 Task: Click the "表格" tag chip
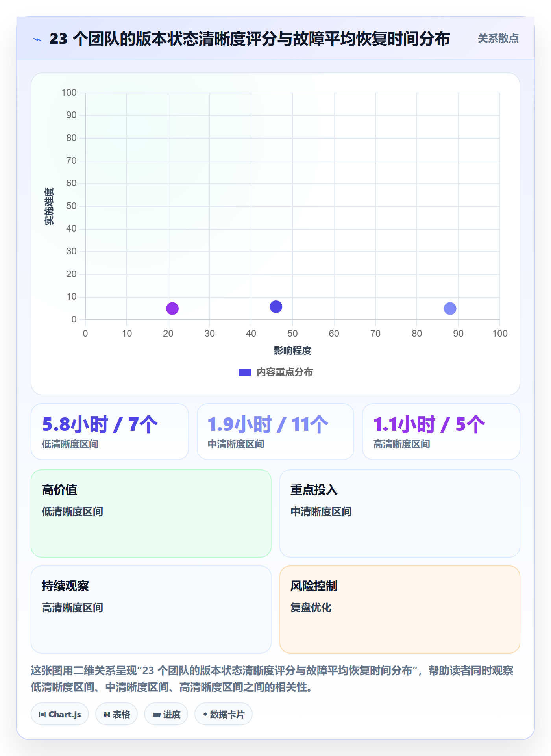116,714
